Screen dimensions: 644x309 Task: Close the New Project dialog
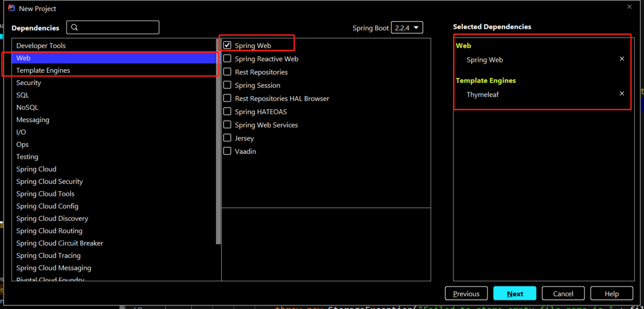point(629,7)
